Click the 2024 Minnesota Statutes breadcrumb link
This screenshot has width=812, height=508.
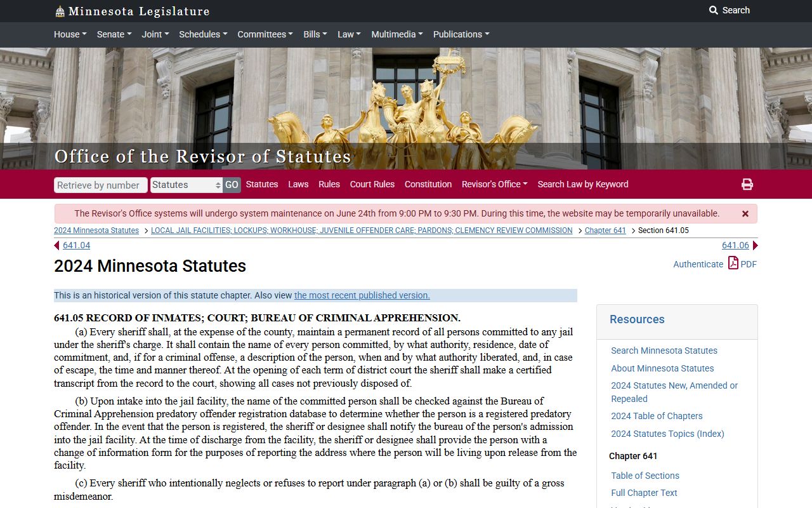pyautogui.click(x=96, y=231)
